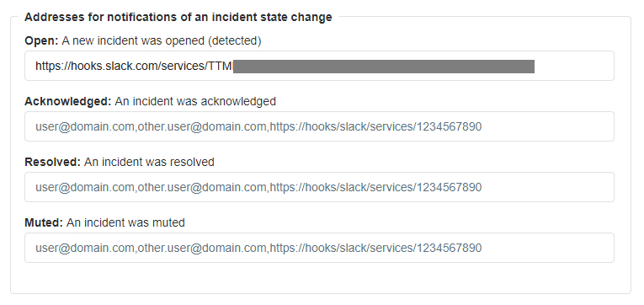Click the bold "Acknowledged:" label
The height and width of the screenshot is (305, 644).
pyautogui.click(x=68, y=102)
